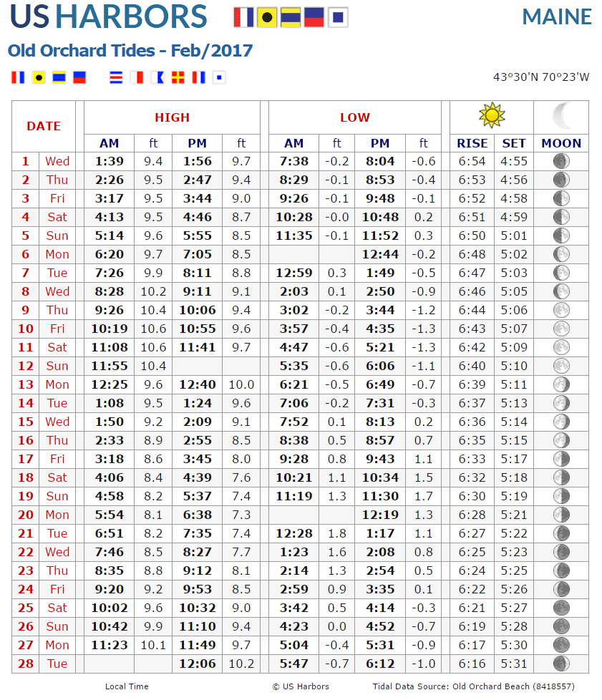Click the large yellow-blue-yellow striped flag
The image size is (602, 700).
(x=291, y=17)
